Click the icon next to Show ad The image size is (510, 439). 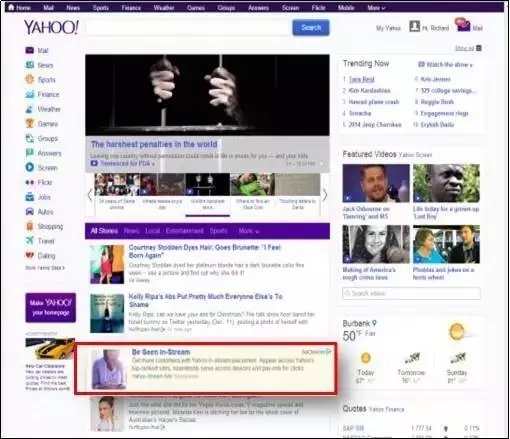(479, 48)
